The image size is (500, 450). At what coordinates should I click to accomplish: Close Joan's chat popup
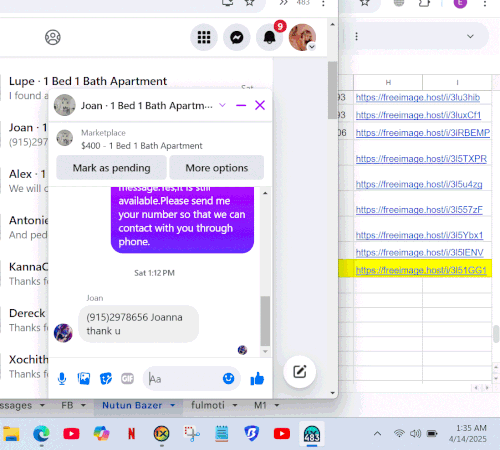point(260,105)
